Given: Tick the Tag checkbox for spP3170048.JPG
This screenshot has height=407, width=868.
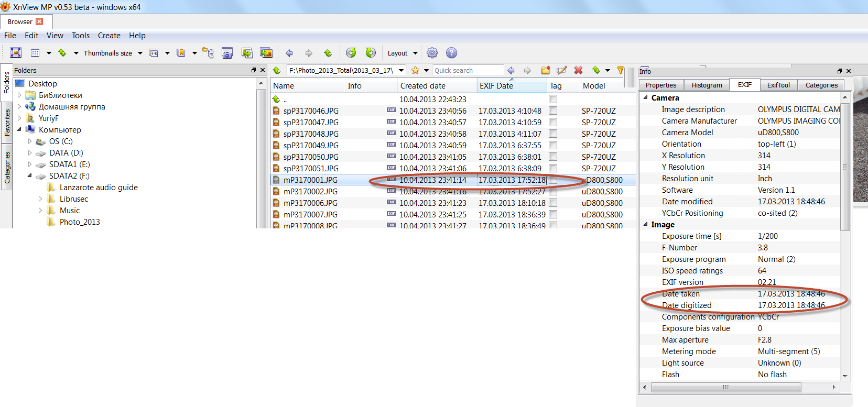Looking at the screenshot, I should [553, 134].
